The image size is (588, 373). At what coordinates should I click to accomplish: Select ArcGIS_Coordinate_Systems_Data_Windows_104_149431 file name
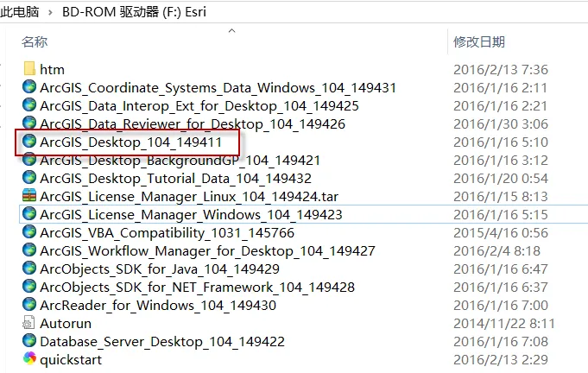[218, 88]
